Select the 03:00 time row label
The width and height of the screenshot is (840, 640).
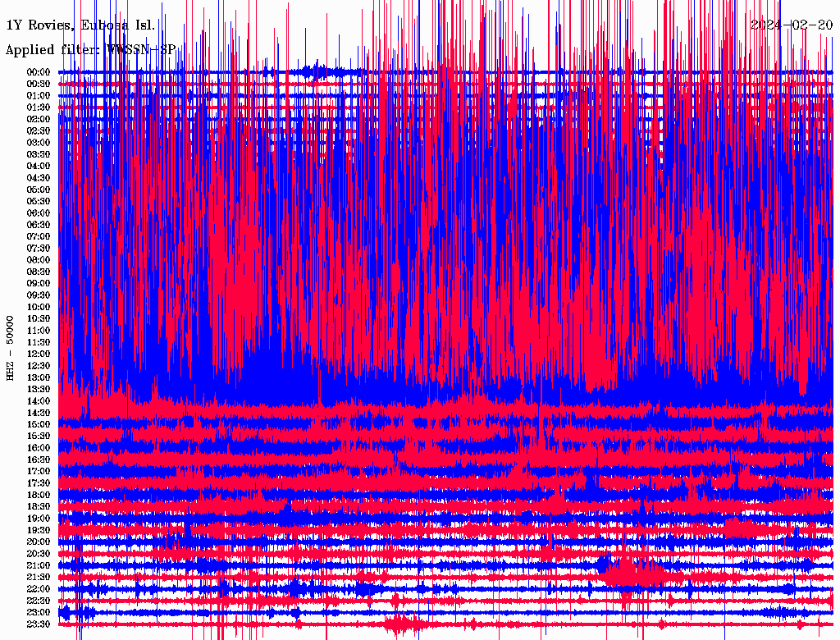click(39, 143)
